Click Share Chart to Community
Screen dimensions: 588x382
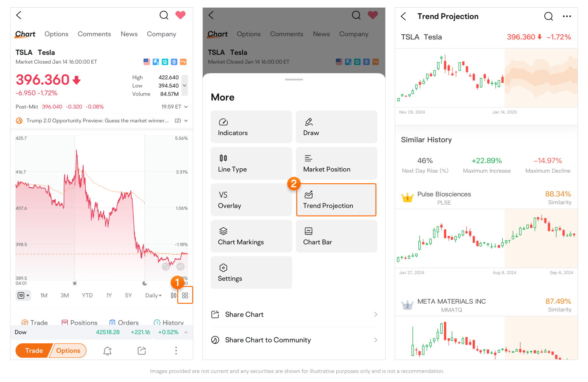point(294,340)
